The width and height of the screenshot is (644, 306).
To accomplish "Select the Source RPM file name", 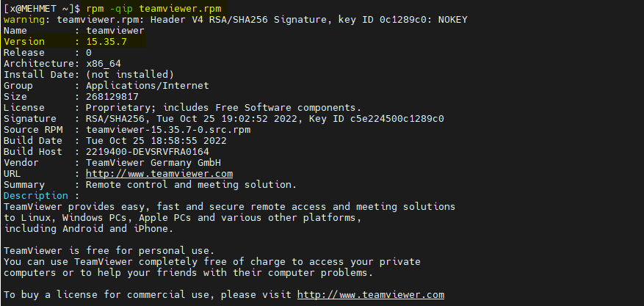I will point(168,130).
